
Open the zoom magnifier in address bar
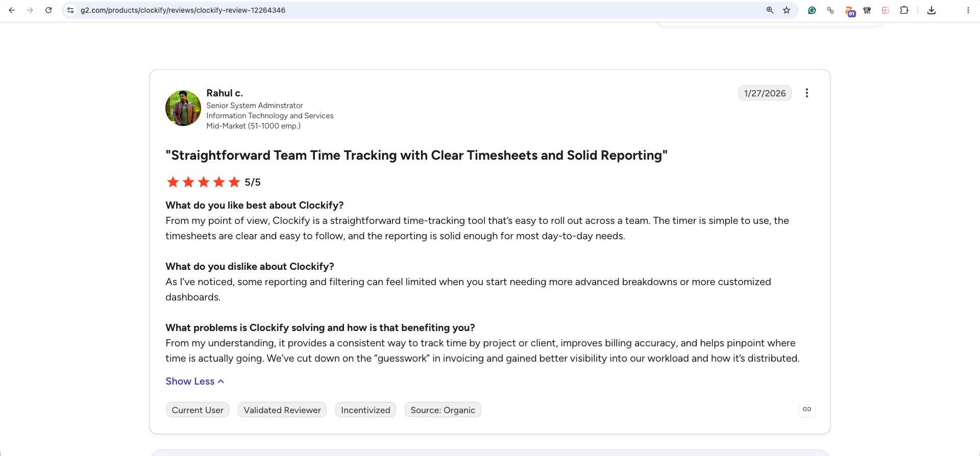click(770, 10)
